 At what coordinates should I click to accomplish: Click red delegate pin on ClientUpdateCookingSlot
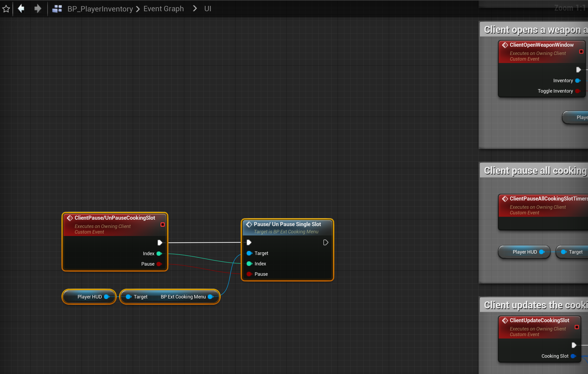tap(577, 327)
